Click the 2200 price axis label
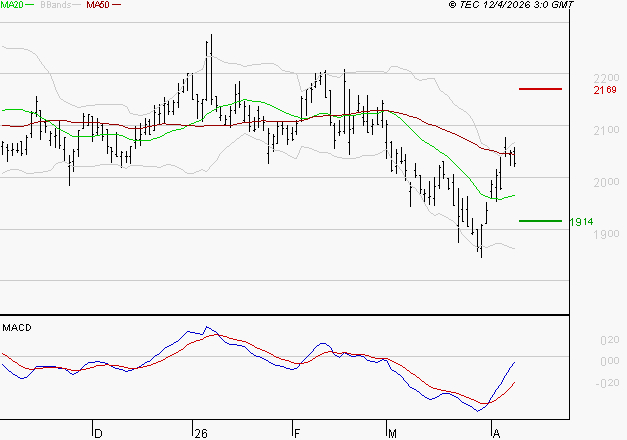This screenshot has width=627, height=440. click(x=606, y=78)
